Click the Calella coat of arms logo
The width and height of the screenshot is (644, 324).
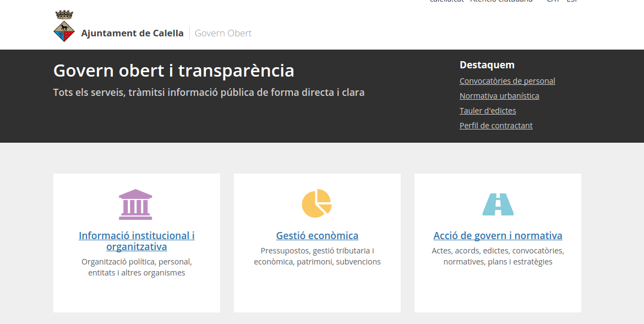64,26
